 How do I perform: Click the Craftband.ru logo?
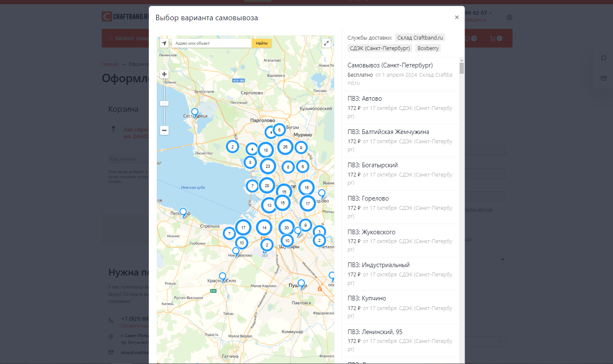pos(125,17)
